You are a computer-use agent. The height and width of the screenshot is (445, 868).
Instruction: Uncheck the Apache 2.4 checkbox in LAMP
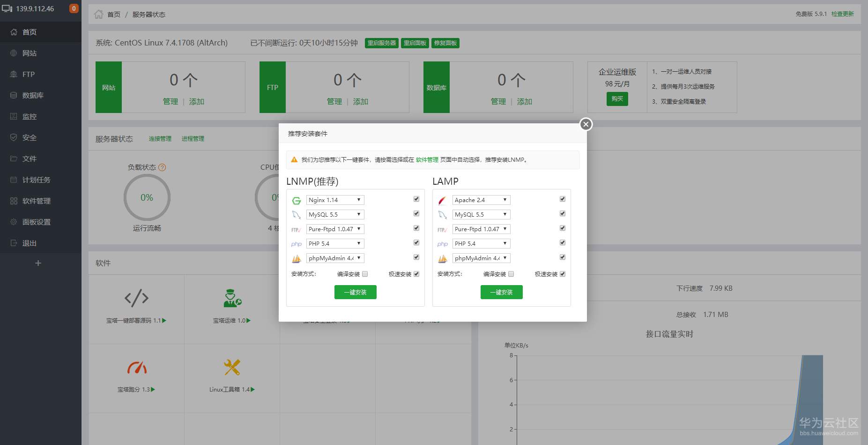pos(563,199)
